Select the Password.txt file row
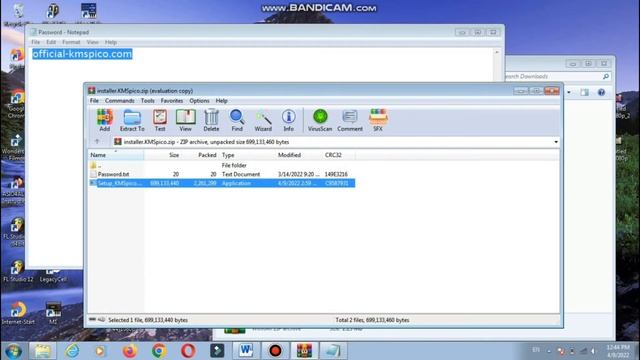640x360 pixels. (x=222, y=174)
